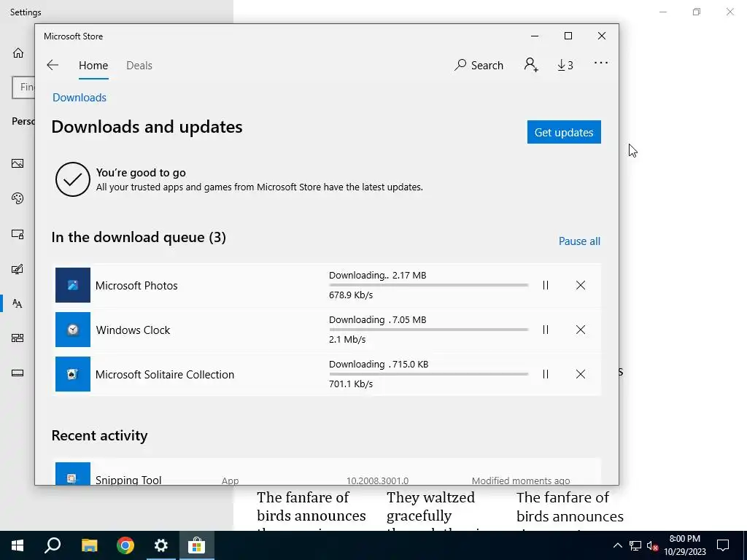Go back with the Store back arrow
The image size is (747, 560).
click(x=53, y=65)
